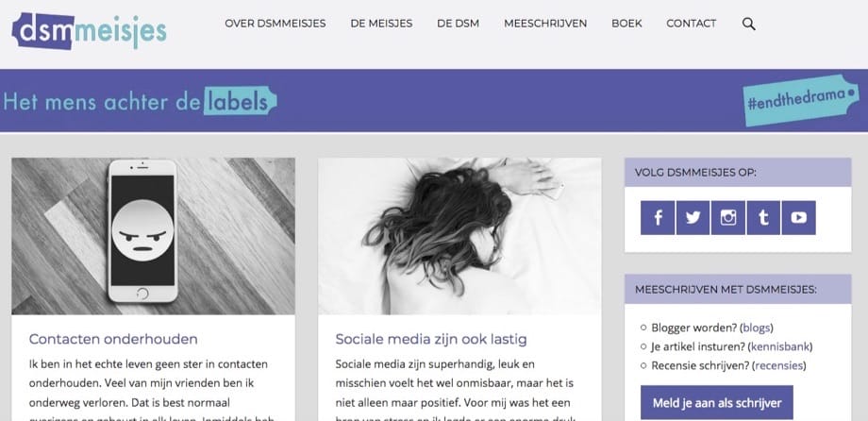Follow the blogs link
The height and width of the screenshot is (421, 868).
click(756, 328)
